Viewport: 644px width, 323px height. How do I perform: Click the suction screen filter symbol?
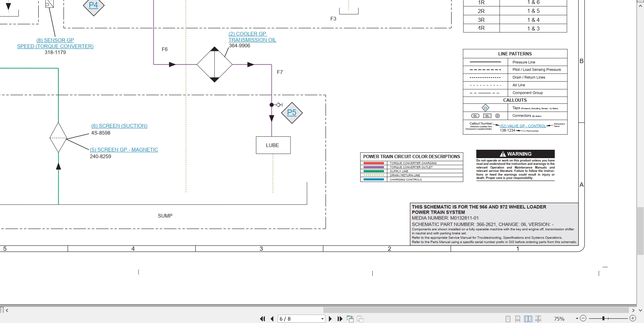pos(58,138)
